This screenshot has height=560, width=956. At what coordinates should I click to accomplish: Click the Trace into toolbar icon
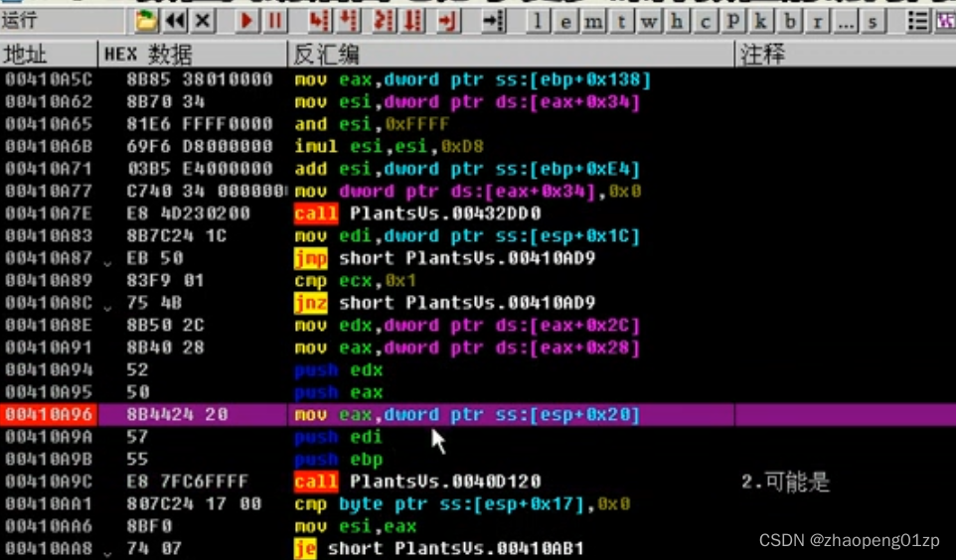[x=384, y=21]
